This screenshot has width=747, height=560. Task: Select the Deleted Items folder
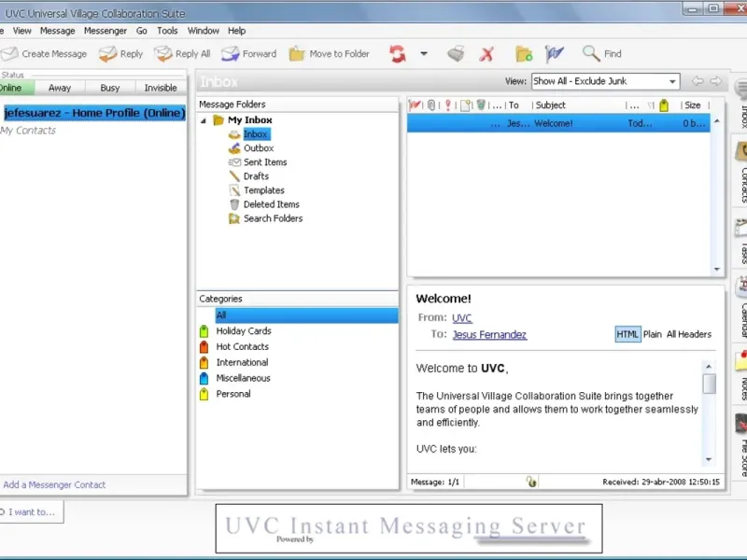(x=272, y=204)
